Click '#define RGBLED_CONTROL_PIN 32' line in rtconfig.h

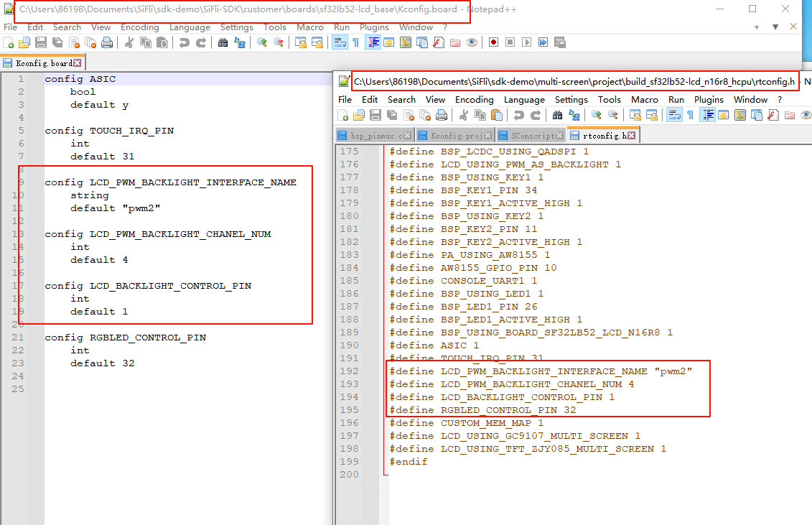pos(482,410)
